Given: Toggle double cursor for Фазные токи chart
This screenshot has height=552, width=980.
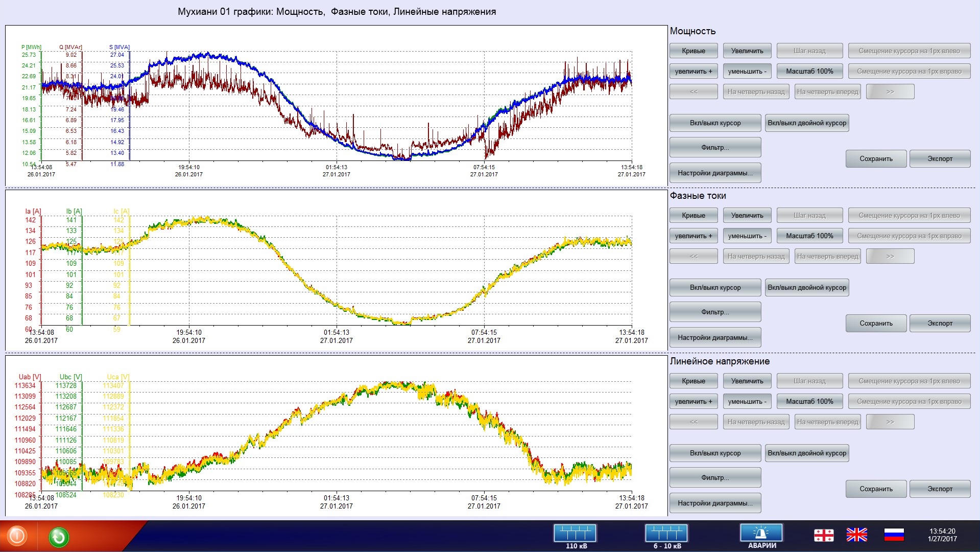Looking at the screenshot, I should pyautogui.click(x=807, y=288).
